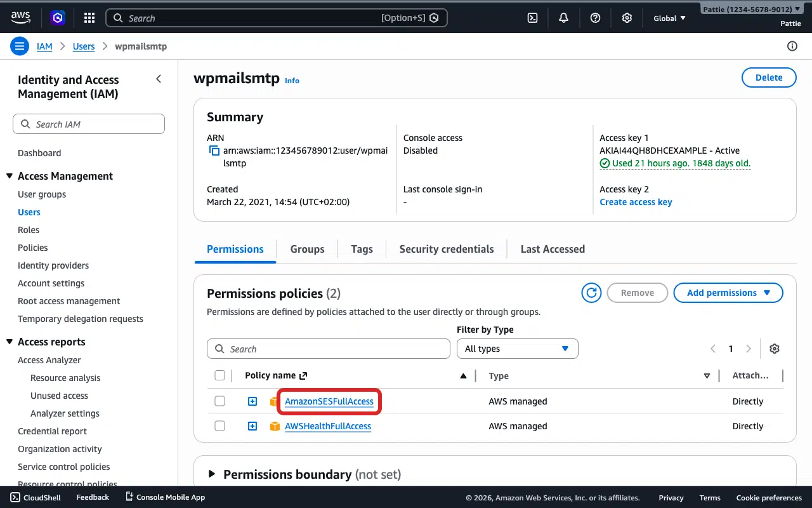This screenshot has width=812, height=508.
Task: Open Unused access in the sidebar
Action: [x=59, y=396]
